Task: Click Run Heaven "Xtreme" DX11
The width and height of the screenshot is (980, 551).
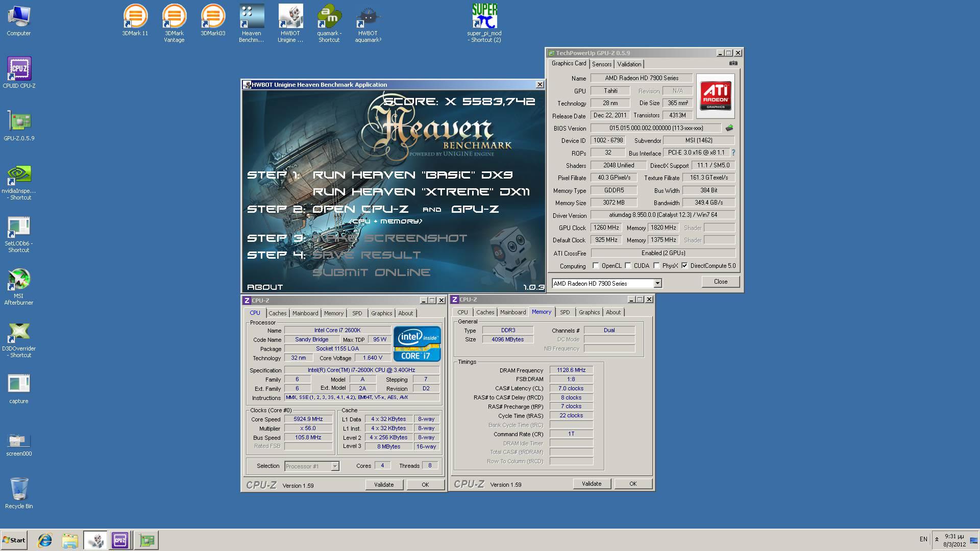Action: tap(421, 192)
